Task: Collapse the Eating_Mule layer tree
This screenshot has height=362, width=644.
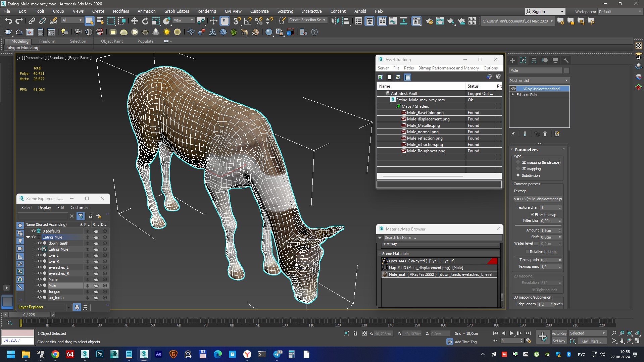Action: click(28, 237)
